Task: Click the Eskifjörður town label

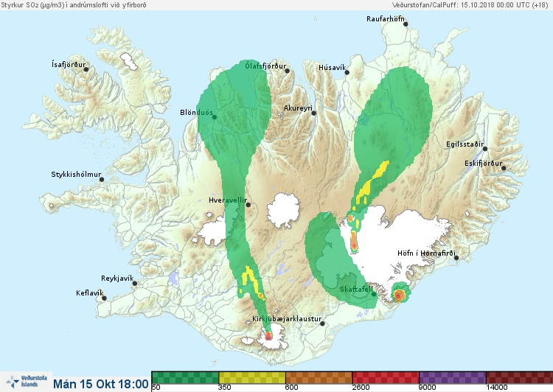Action: (483, 164)
